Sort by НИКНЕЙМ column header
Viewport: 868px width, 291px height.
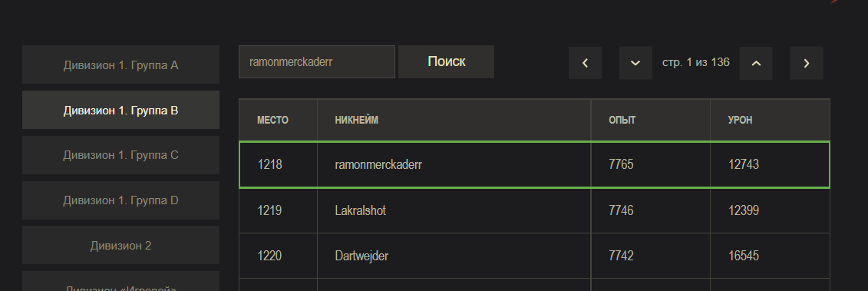pos(357,121)
